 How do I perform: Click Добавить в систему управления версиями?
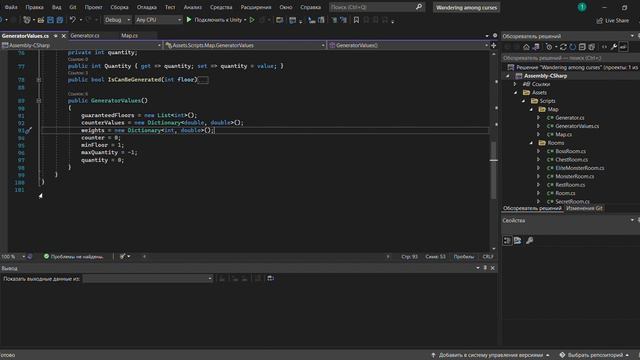(491, 355)
